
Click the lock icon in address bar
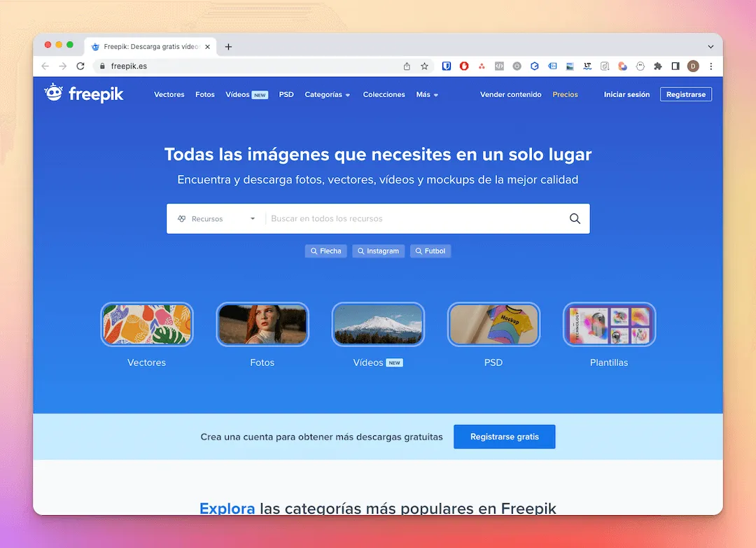(102, 66)
